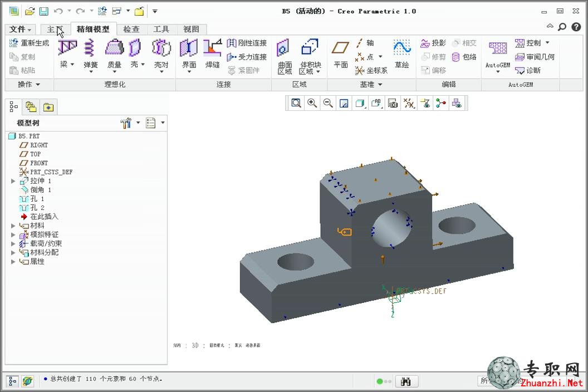Viewport: 588px width, 392px height.
Task: Select PRT_CSYS_DEF in the model tree
Action: pyautogui.click(x=46, y=172)
